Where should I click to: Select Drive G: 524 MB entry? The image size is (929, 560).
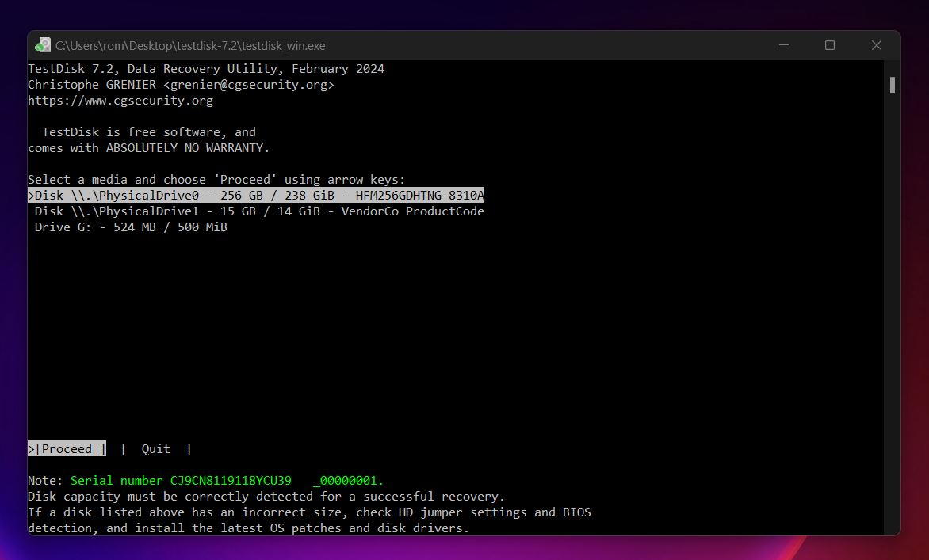(x=131, y=227)
